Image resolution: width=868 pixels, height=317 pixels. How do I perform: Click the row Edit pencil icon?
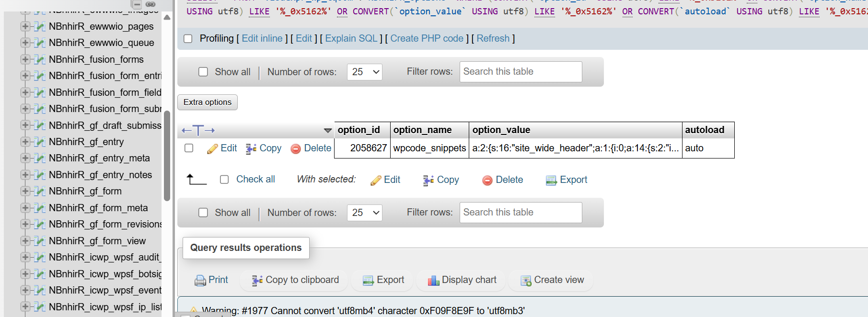[x=212, y=149]
